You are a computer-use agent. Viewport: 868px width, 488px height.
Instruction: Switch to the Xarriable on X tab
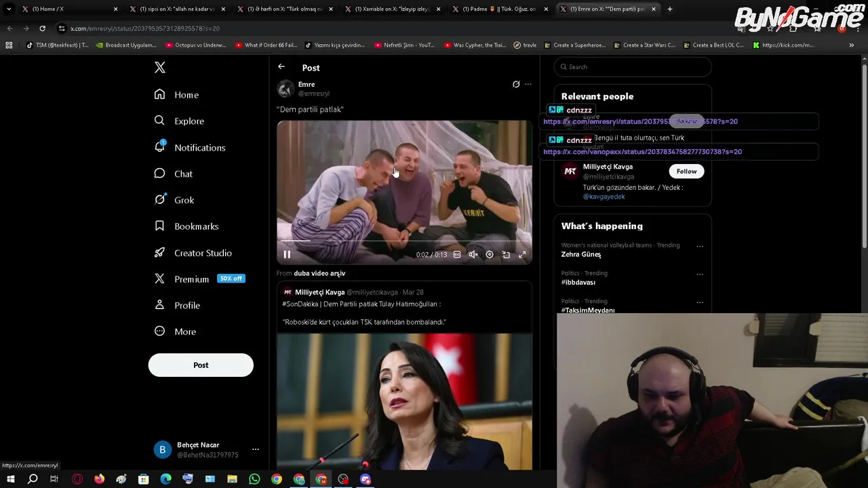click(x=392, y=9)
